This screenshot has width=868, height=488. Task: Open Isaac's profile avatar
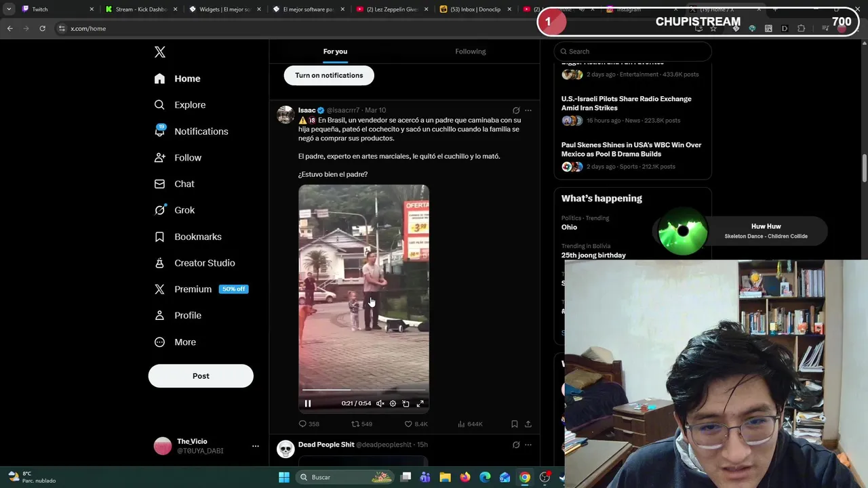(285, 115)
